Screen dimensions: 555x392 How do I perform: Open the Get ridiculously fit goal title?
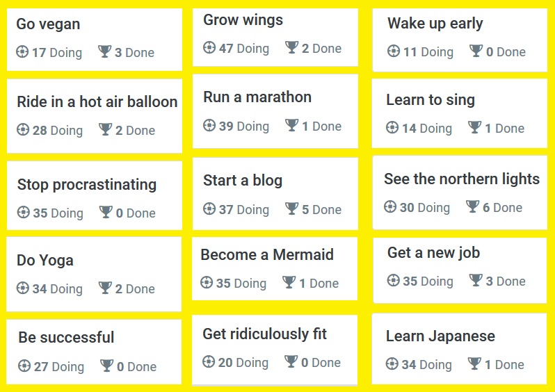pyautogui.click(x=265, y=334)
